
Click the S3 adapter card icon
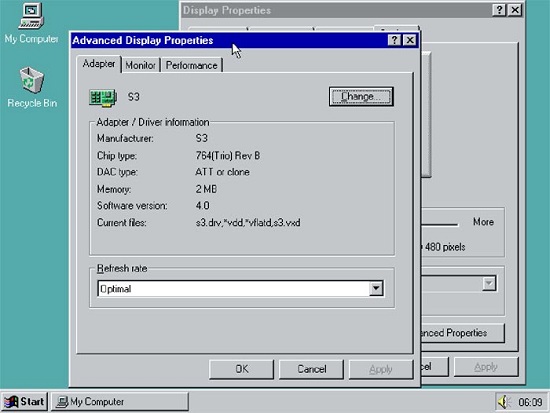coord(102,98)
